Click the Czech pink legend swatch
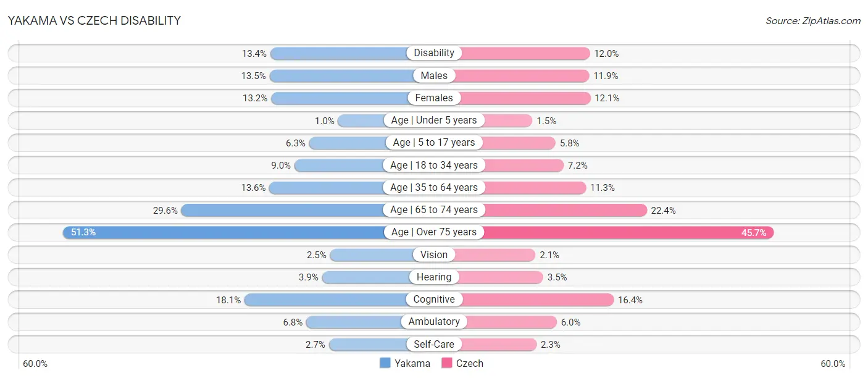 (x=447, y=363)
